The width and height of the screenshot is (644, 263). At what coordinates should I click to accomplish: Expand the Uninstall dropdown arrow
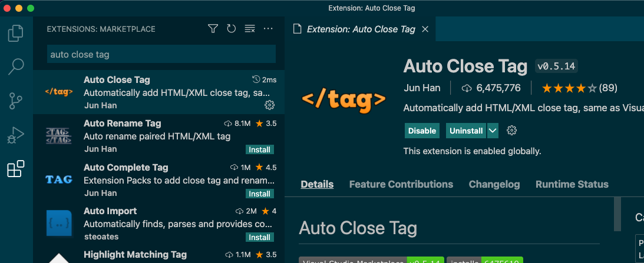(493, 131)
